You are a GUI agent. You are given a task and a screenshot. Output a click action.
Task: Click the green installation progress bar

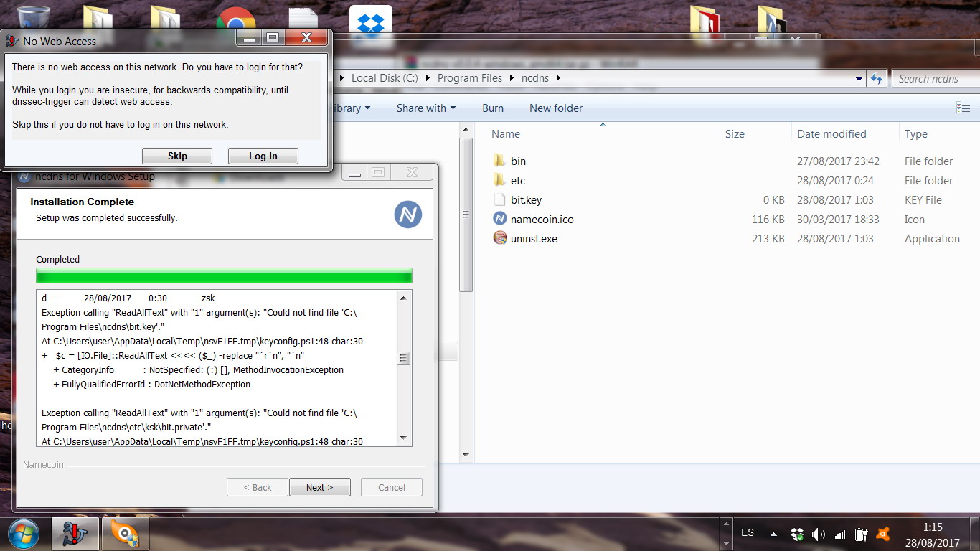pyautogui.click(x=224, y=275)
